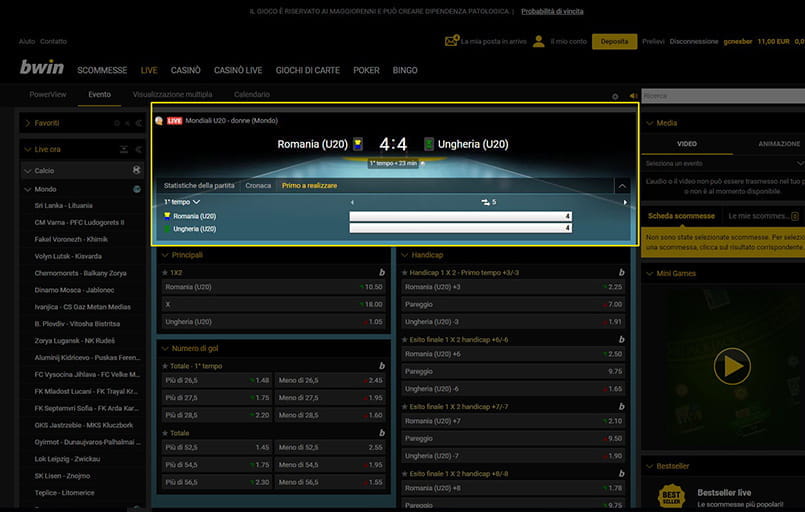Click the Ungheria (U20) jersey icon in scoreboard

coord(429,144)
